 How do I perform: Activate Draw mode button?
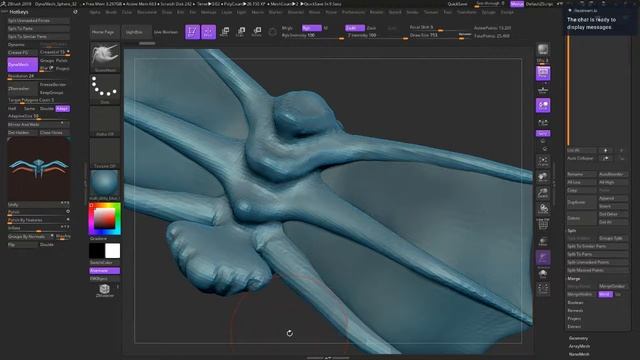point(208,31)
